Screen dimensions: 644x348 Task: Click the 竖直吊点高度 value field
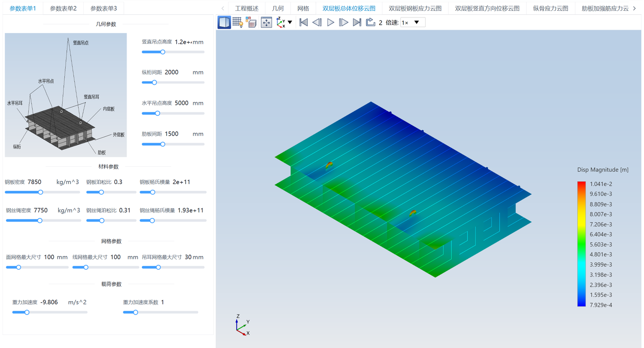click(x=183, y=42)
